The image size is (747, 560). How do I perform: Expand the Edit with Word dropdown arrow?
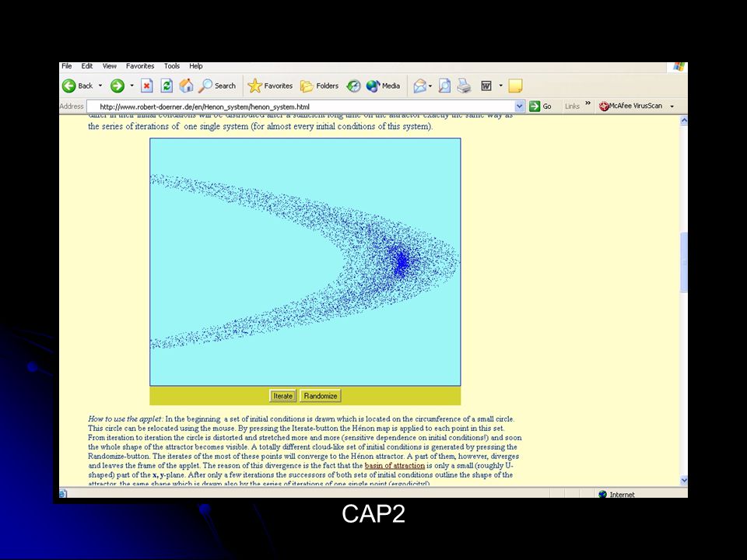pos(500,86)
